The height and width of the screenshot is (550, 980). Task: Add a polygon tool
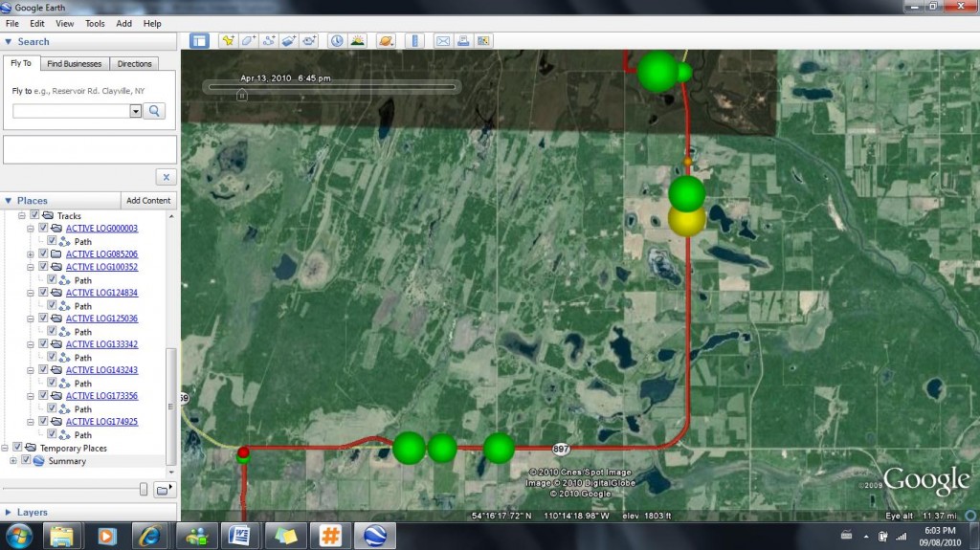248,41
